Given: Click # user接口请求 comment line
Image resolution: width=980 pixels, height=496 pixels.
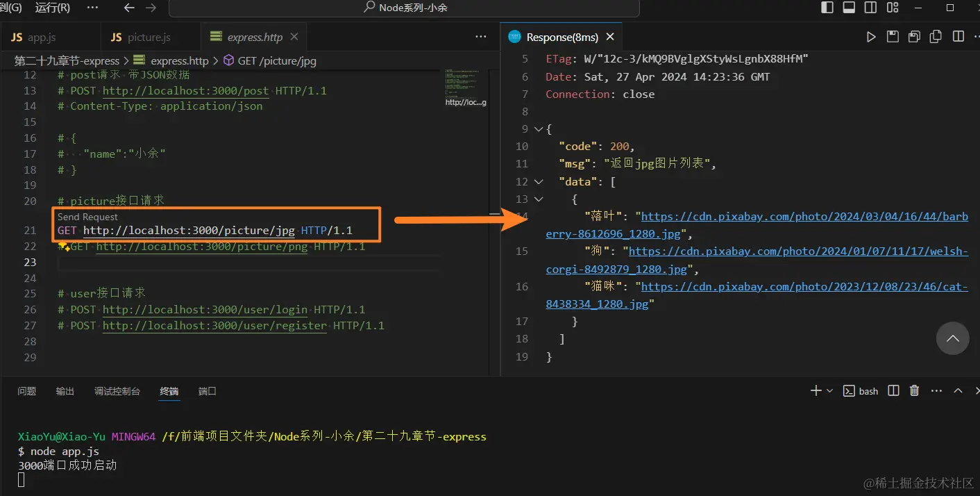Looking at the screenshot, I should pyautogui.click(x=101, y=293).
